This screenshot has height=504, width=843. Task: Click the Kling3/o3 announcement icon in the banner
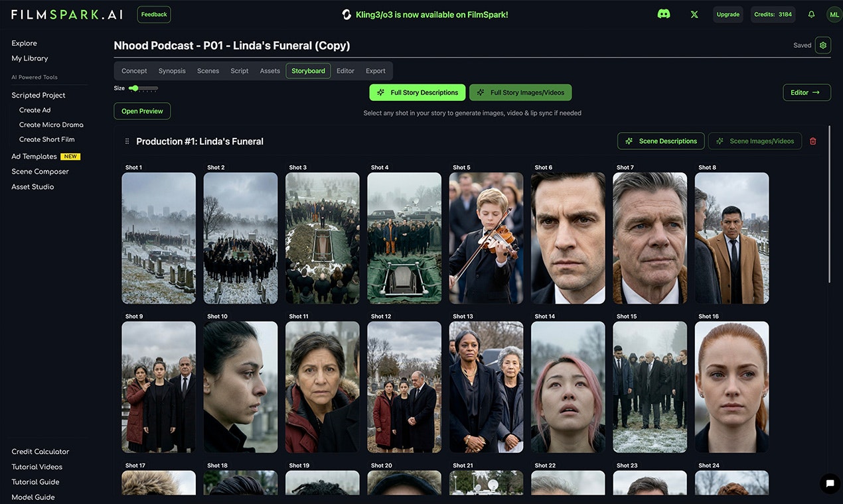346,13
